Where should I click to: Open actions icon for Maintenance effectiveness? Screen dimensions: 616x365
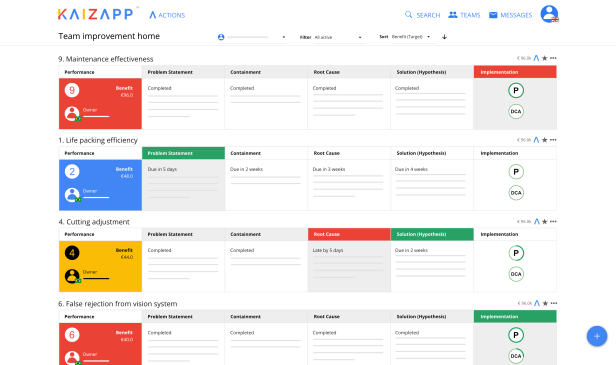click(536, 58)
